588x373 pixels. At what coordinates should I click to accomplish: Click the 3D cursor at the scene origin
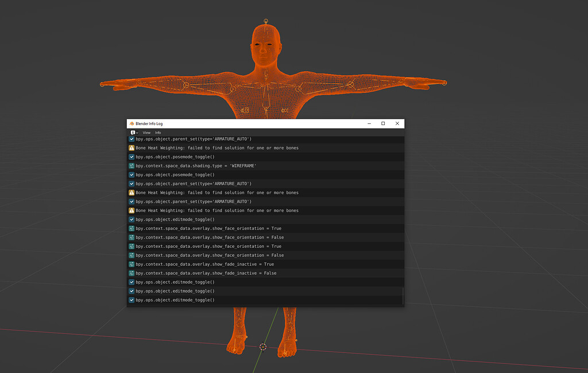[x=263, y=347]
